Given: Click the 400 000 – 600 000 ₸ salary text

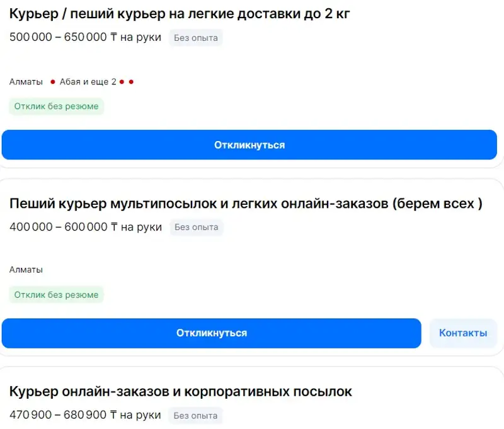Looking at the screenshot, I should tap(85, 227).
